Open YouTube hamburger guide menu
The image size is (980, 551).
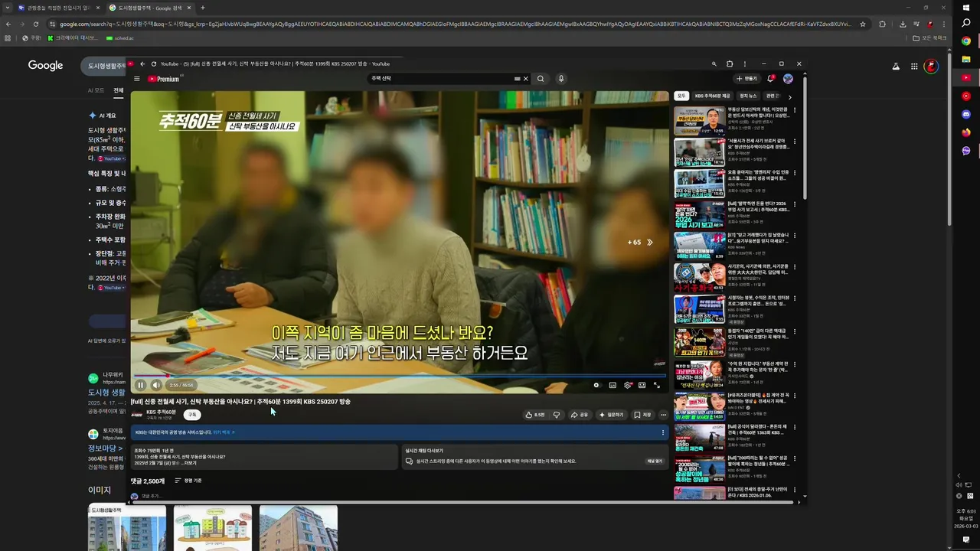pos(137,79)
